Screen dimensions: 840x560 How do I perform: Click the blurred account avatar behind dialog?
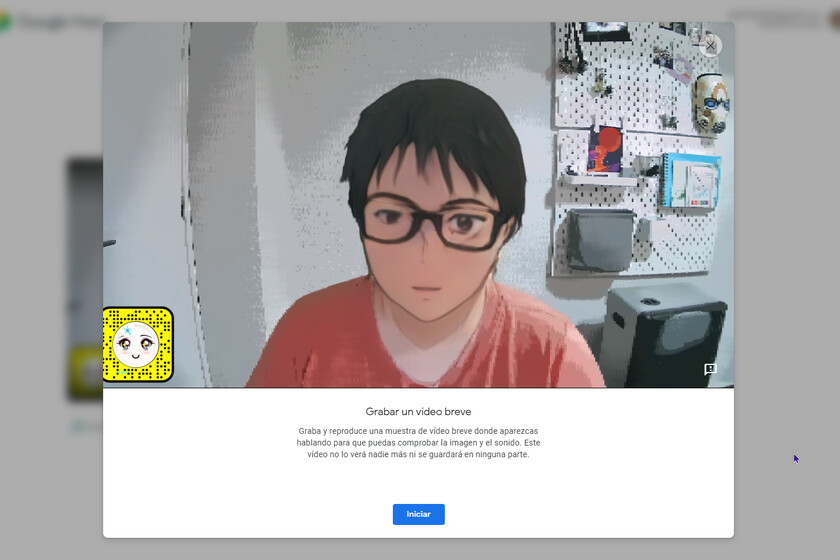click(835, 20)
